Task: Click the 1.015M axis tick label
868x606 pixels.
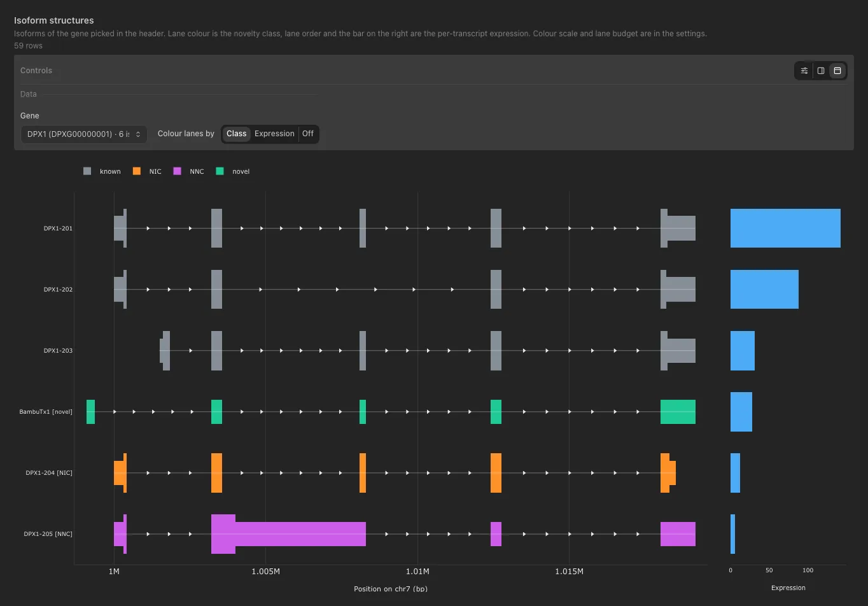Action: [569, 572]
